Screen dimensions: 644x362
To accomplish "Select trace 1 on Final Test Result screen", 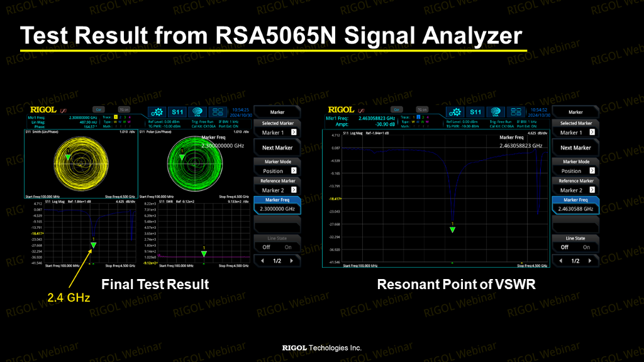I will 116,118.
